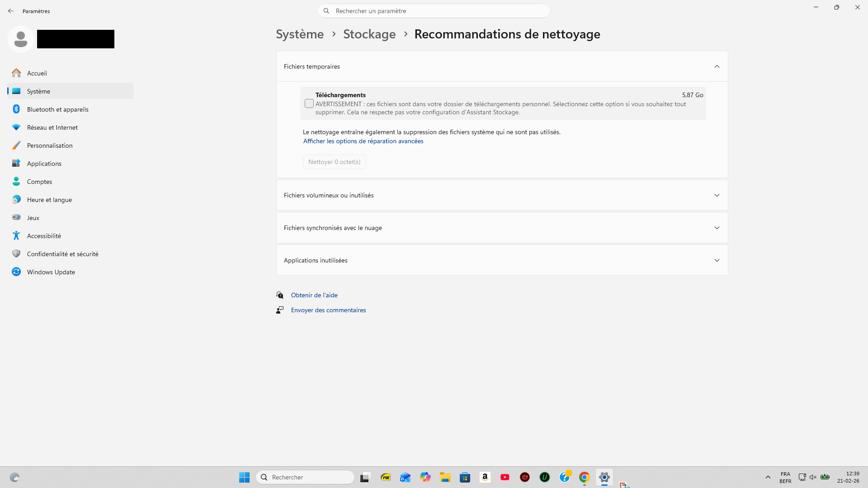Collapse the Fichiers temporaires section
The image size is (868, 488).
point(717,66)
